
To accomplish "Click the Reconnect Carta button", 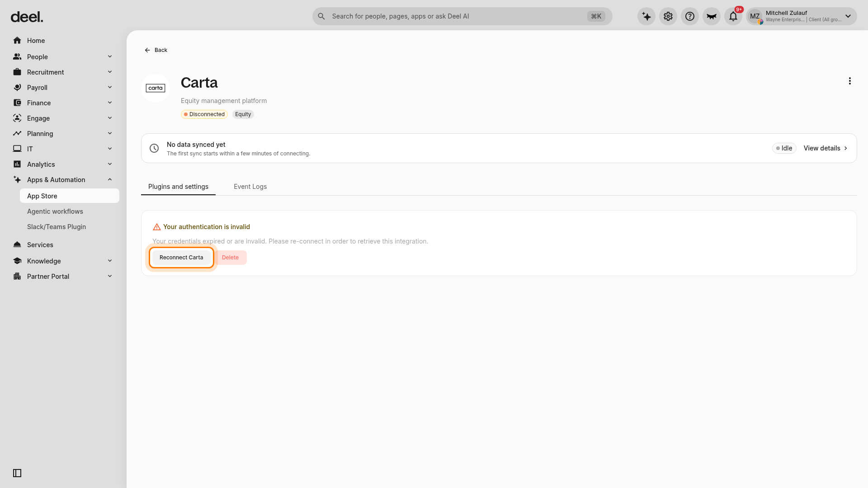I will [x=181, y=258].
